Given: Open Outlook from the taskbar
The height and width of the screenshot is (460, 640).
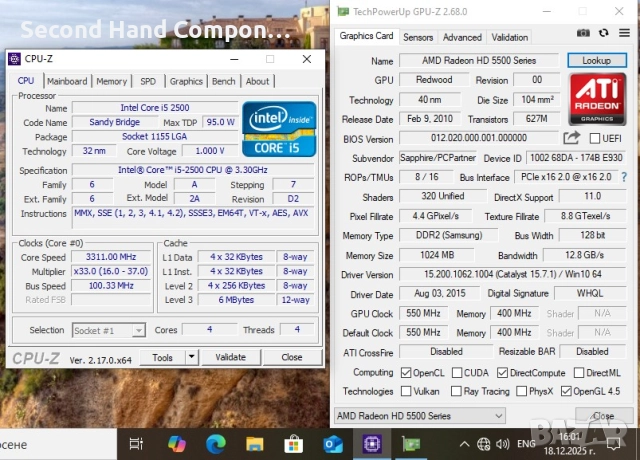Looking at the screenshot, I should (x=333, y=444).
